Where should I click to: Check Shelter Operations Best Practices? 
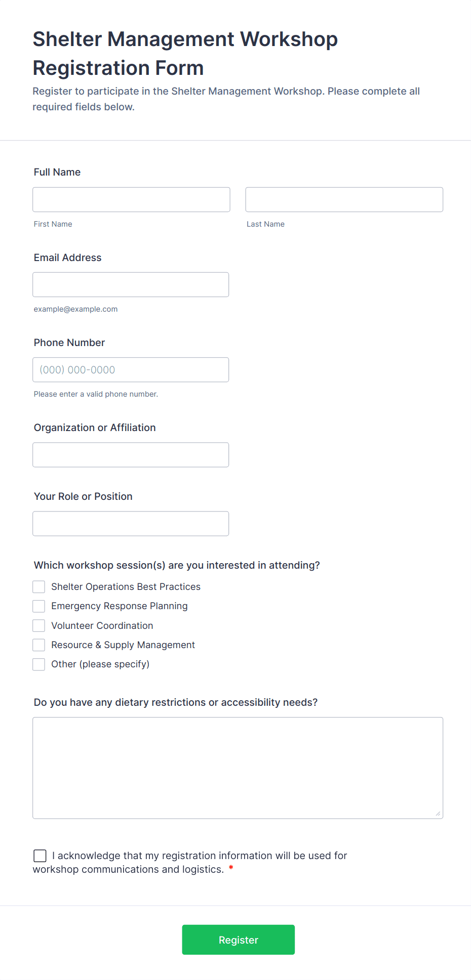39,587
